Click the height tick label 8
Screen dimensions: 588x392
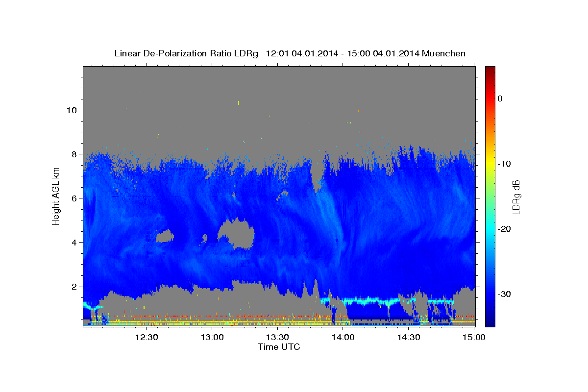(x=73, y=154)
